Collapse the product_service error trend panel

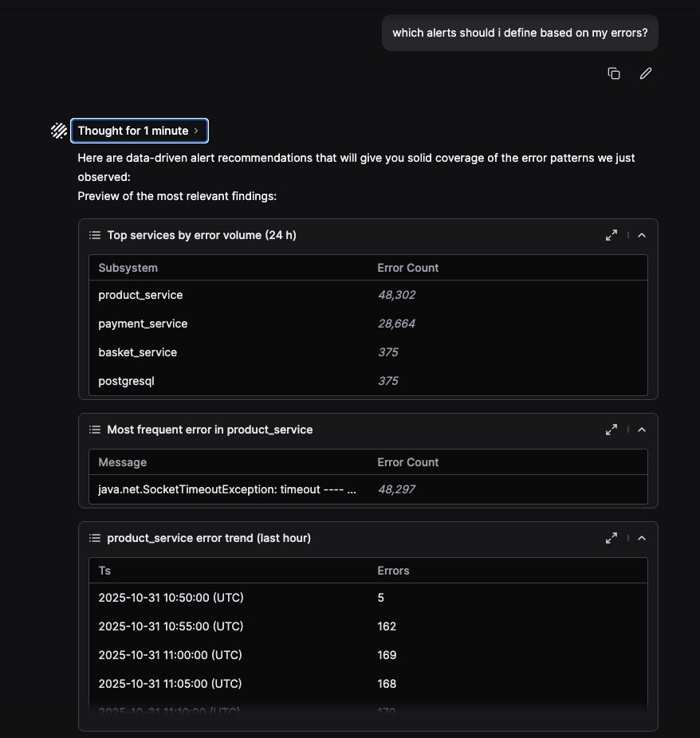click(x=642, y=538)
